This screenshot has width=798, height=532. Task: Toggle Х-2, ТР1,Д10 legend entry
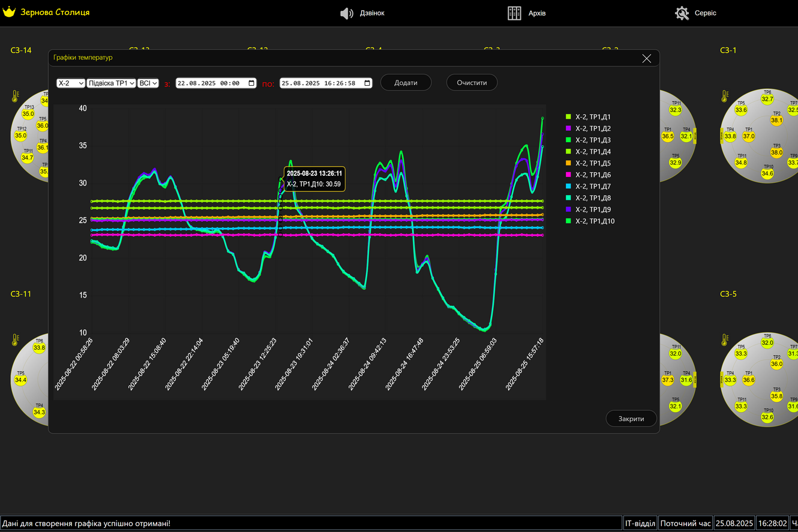click(595, 221)
